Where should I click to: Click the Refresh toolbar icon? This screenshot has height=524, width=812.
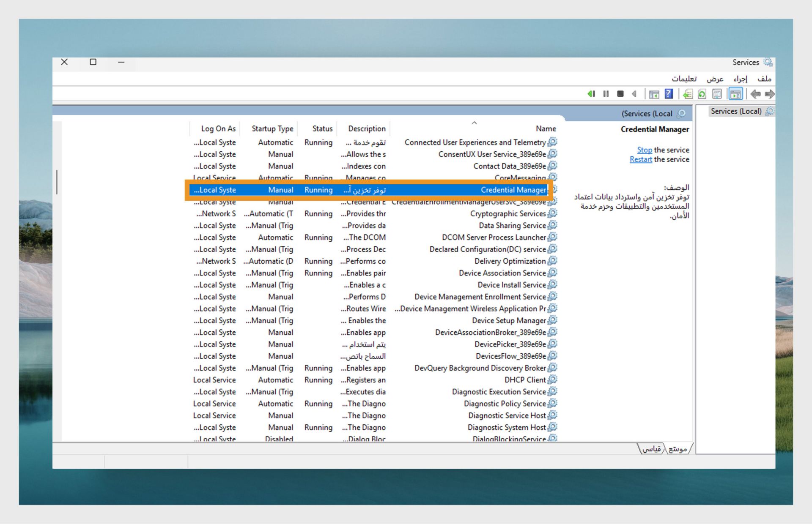[702, 94]
